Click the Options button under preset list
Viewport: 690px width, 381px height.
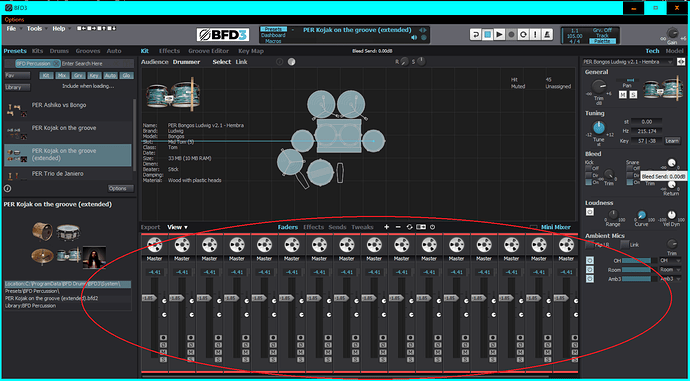coord(121,188)
